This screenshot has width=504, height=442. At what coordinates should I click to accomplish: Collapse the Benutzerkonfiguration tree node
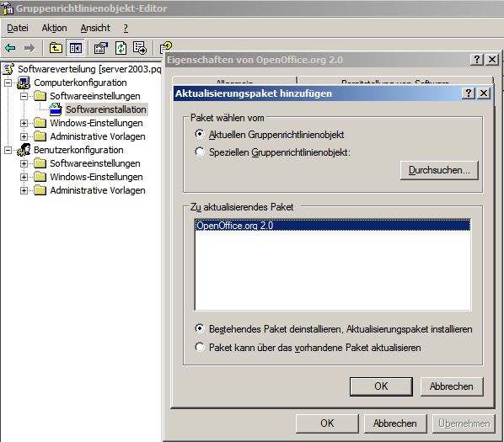coord(8,150)
